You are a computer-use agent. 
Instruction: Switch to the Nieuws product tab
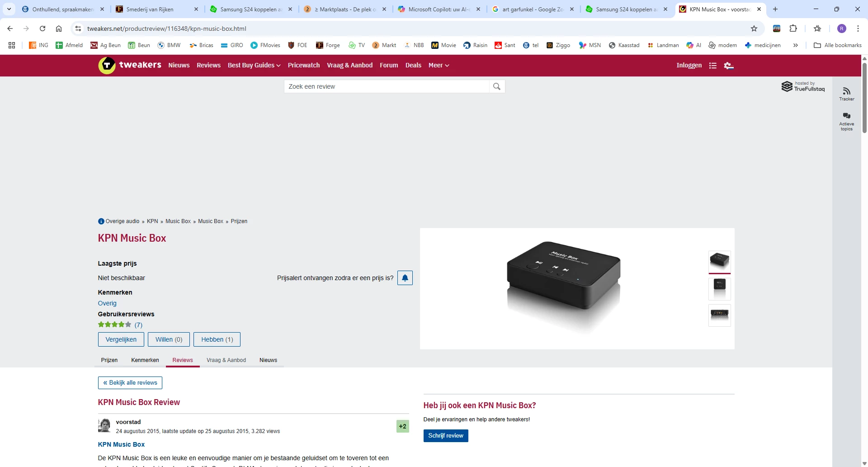(x=269, y=360)
